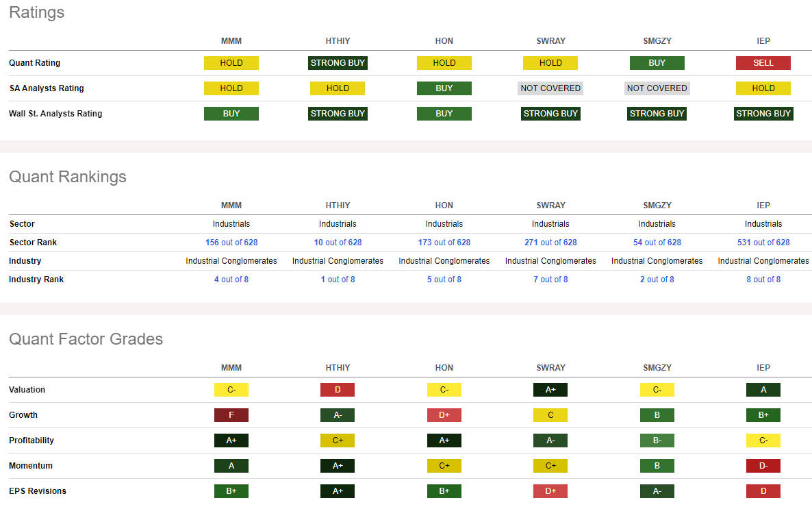Screen dimensions: 812x509
Task: Click the EPS Revisions row label
Action: click(x=38, y=491)
